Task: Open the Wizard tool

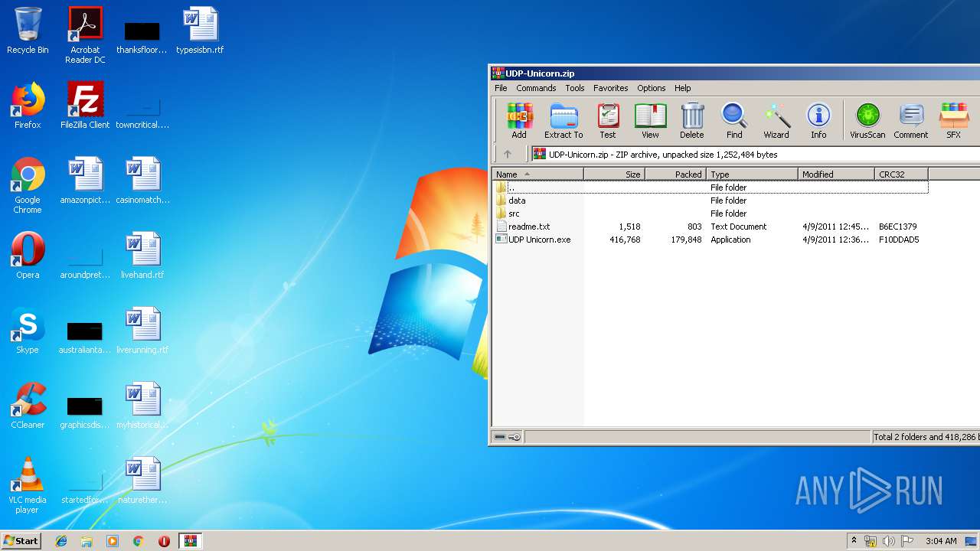Action: coord(776,121)
